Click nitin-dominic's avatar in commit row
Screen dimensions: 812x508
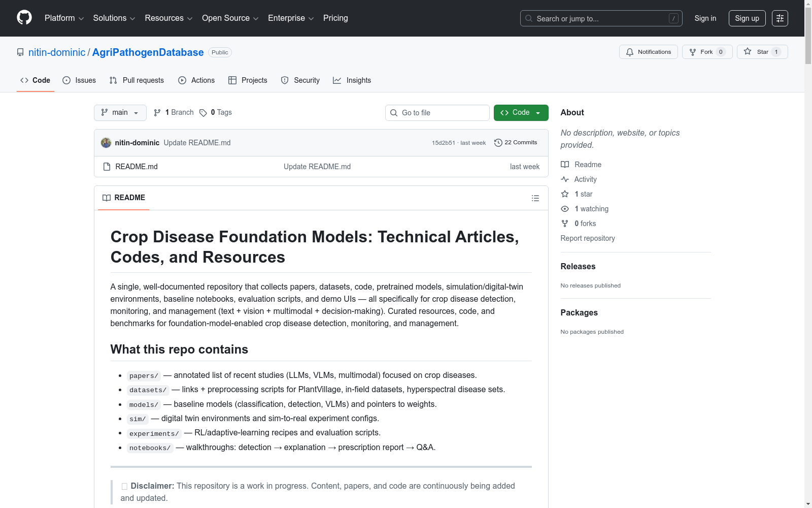coord(106,143)
